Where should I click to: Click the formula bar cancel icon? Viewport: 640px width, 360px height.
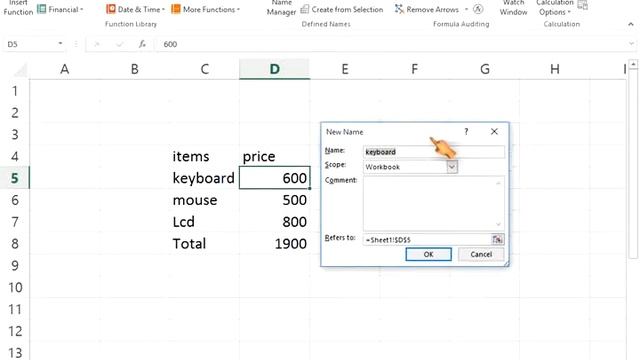[x=97, y=44]
